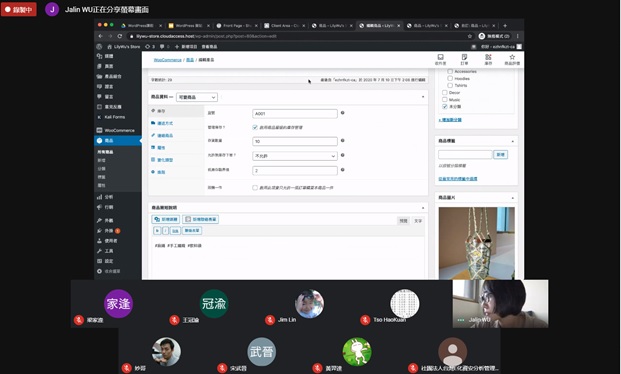Open the Variations product data tab
Viewport: 621px width, 374px height.
(176, 160)
